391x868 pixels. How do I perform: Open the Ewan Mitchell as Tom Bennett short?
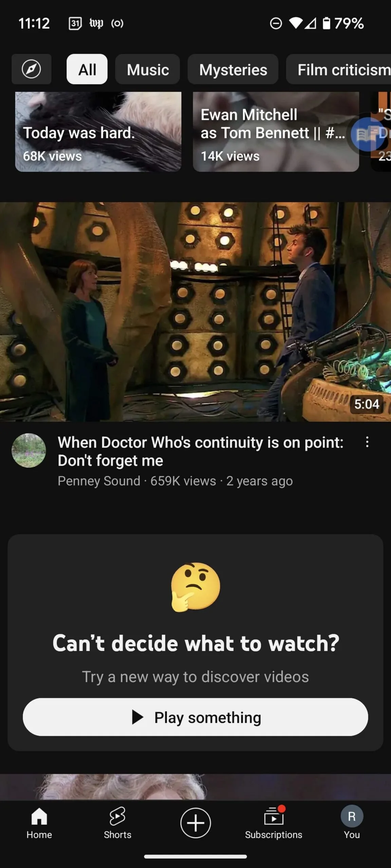(x=276, y=132)
